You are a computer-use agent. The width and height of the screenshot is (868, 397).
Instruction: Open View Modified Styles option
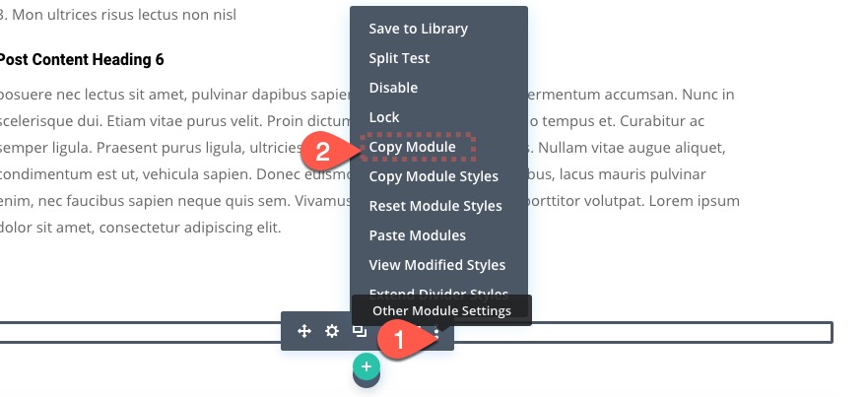(436, 265)
